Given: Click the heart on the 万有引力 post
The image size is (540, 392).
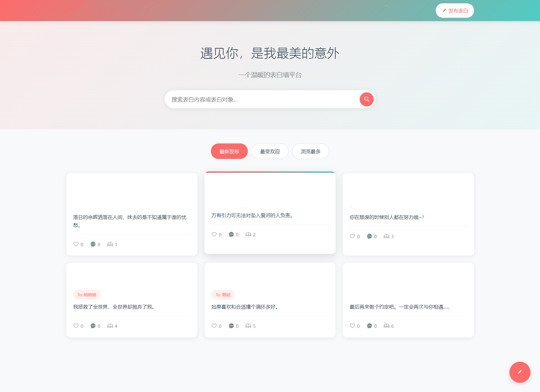Looking at the screenshot, I should (214, 235).
